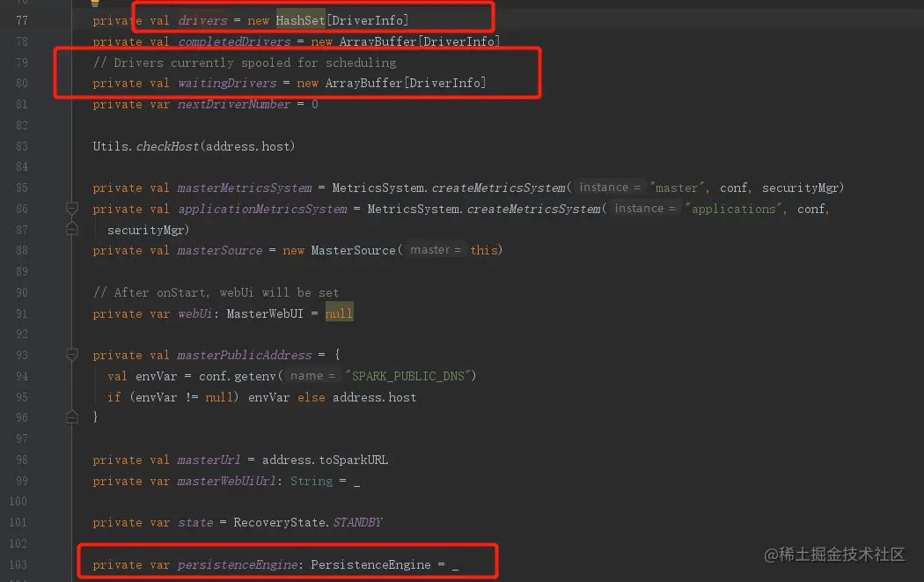Select the highlighted 'HashSet' class name
The image size is (924, 582).
click(300, 20)
